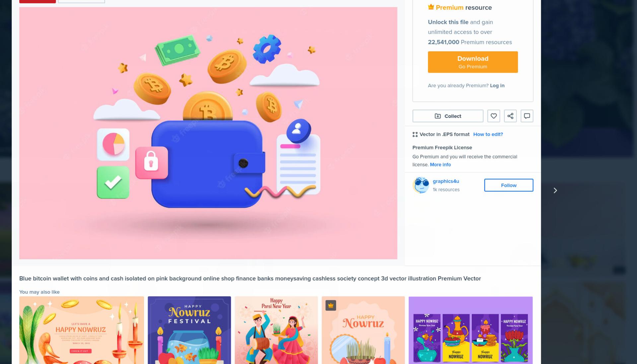Open the share icon options
Viewport: 637px width, 364px height.
[x=510, y=116]
